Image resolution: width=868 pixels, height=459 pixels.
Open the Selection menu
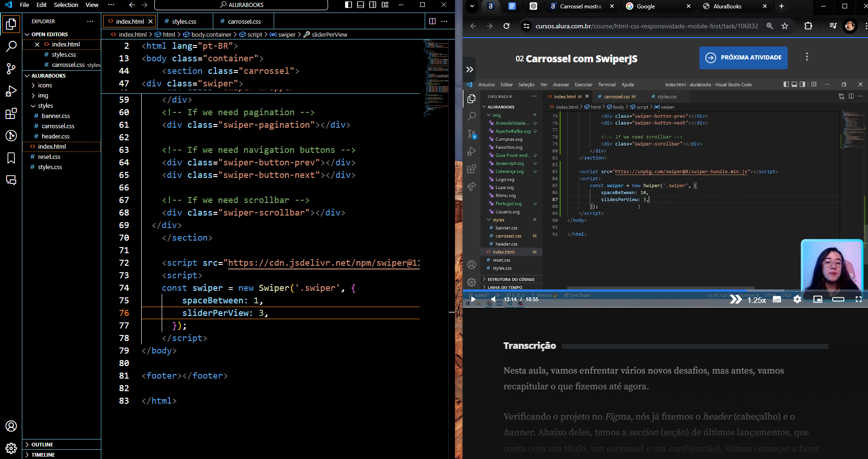coord(66,5)
